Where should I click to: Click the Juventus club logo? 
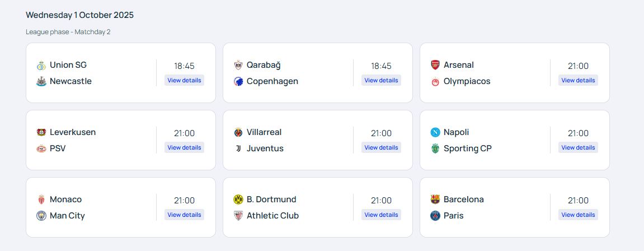pos(238,148)
